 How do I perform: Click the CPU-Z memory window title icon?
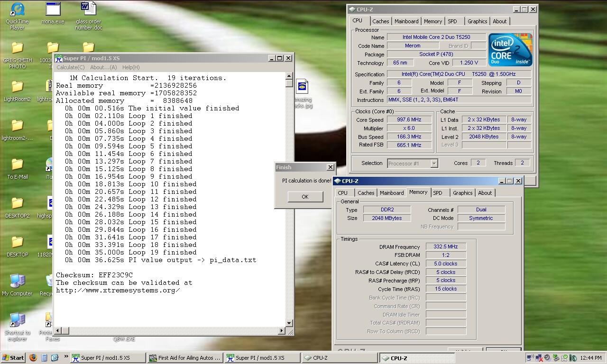pos(337,181)
